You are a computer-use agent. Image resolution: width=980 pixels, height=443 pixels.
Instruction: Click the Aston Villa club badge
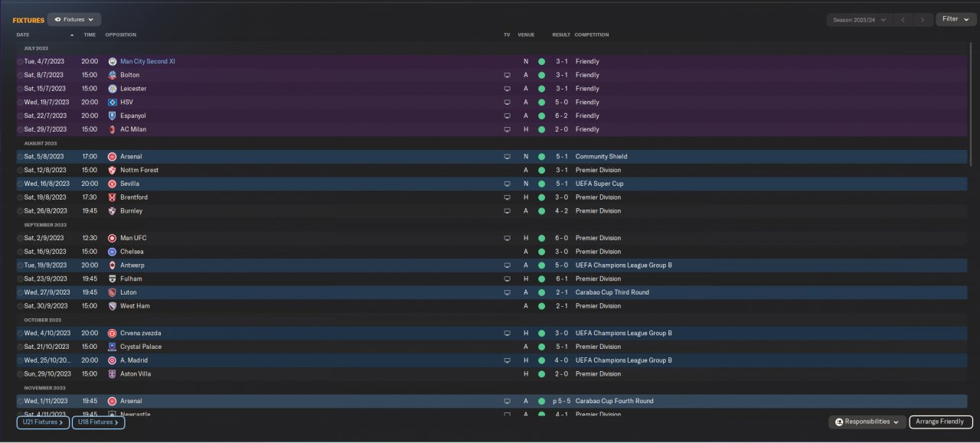pos(113,374)
